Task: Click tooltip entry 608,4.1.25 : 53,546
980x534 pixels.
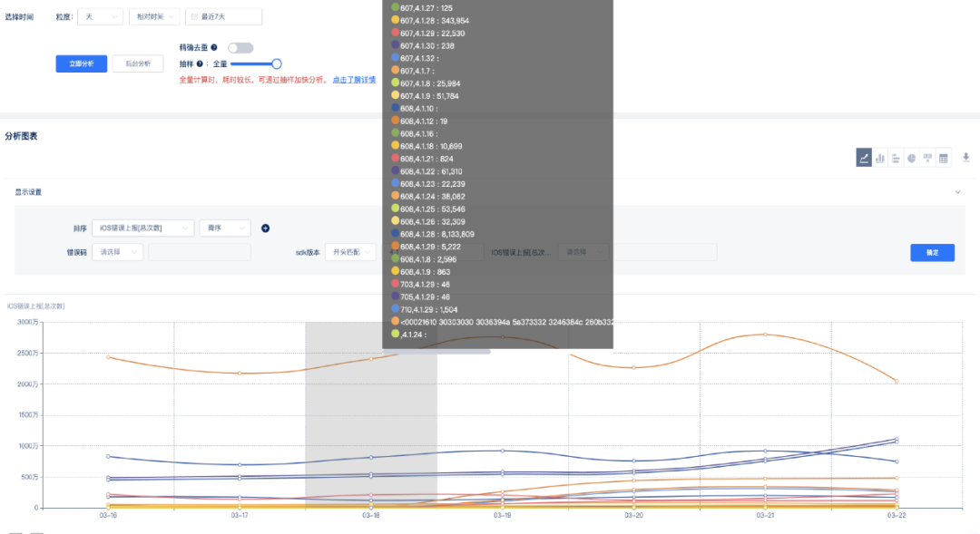Action: click(428, 209)
